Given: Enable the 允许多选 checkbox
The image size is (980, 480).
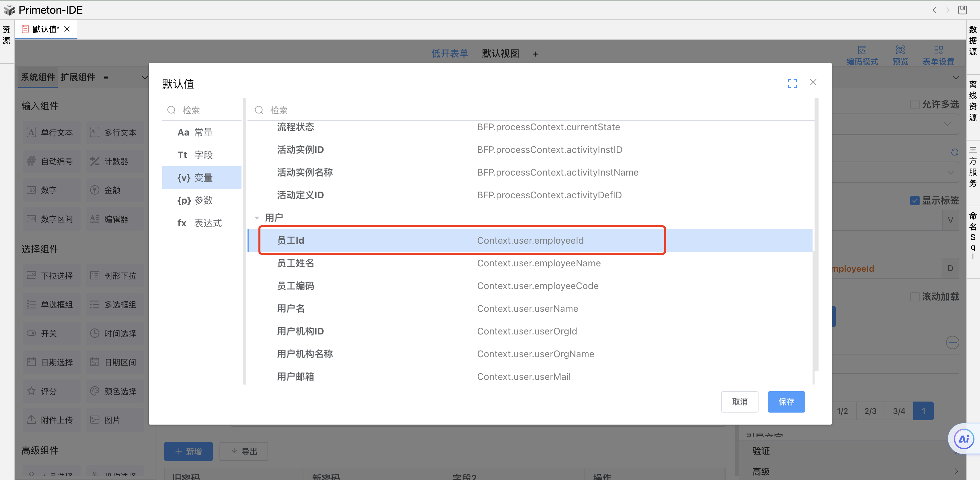Looking at the screenshot, I should (x=915, y=105).
